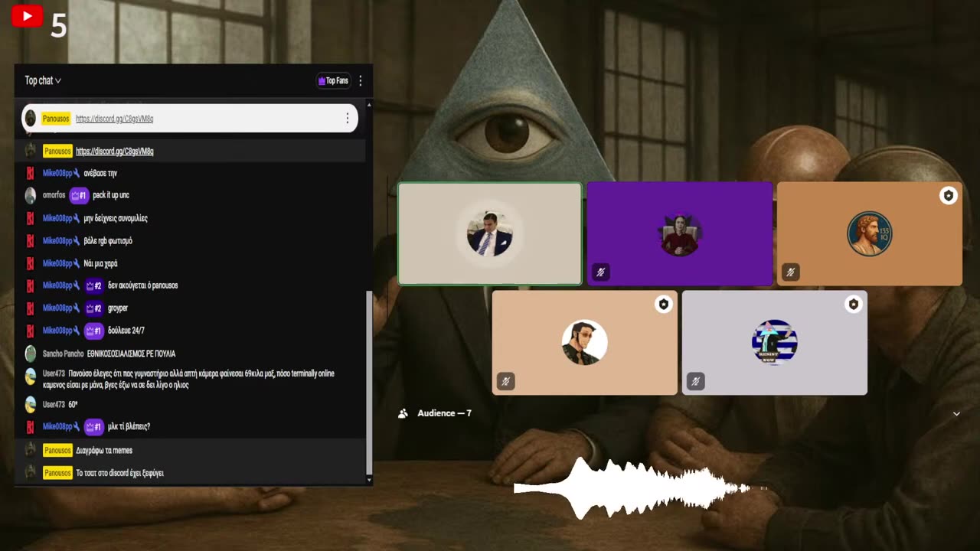Image resolution: width=980 pixels, height=551 pixels.
Task: Click the 'μην δείχνεις συνομιλίες' message
Action: coord(116,218)
